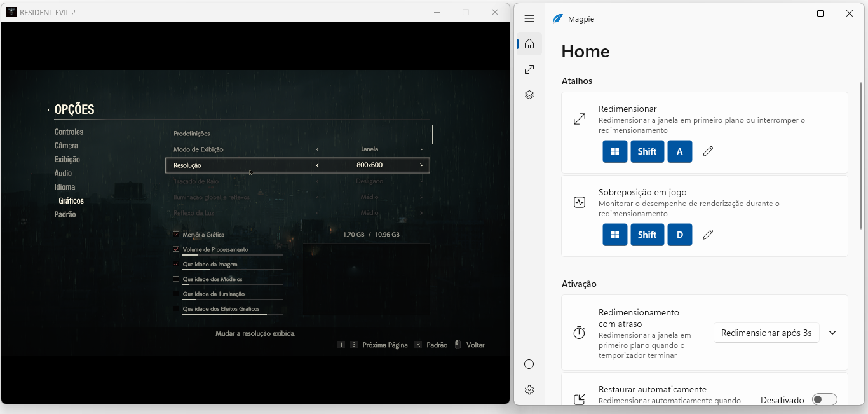Open the scaling configuration sidebar icon
868x414 pixels.
[x=529, y=69]
